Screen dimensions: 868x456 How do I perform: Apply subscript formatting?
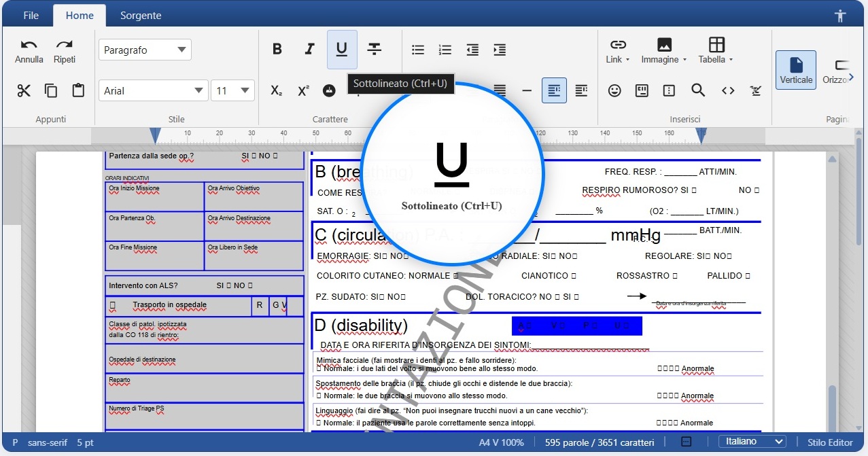[x=276, y=90]
